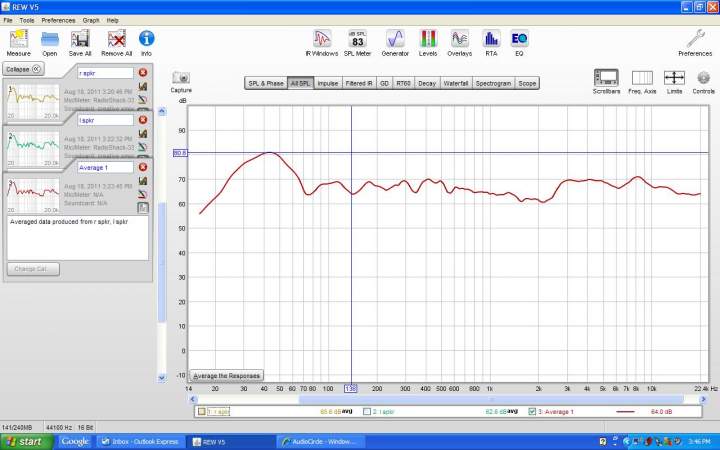Image resolution: width=720 pixels, height=450 pixels.
Task: Select the All SPL tab
Action: [x=301, y=83]
